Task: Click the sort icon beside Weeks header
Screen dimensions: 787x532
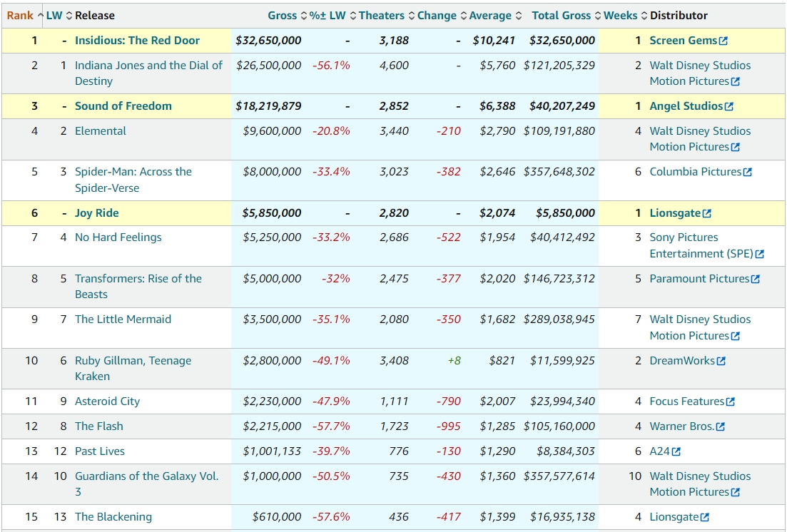Action: [644, 16]
